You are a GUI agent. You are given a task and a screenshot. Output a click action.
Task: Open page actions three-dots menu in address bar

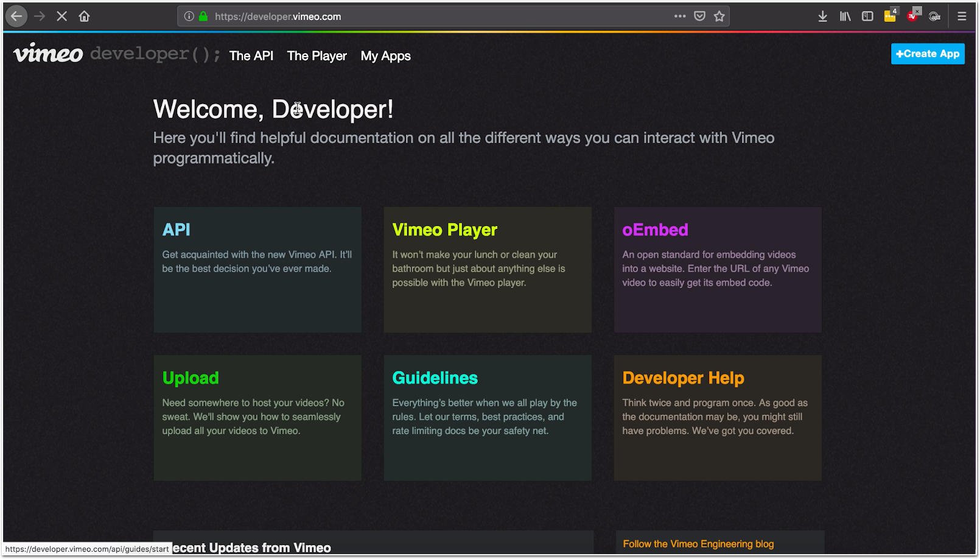tap(680, 16)
